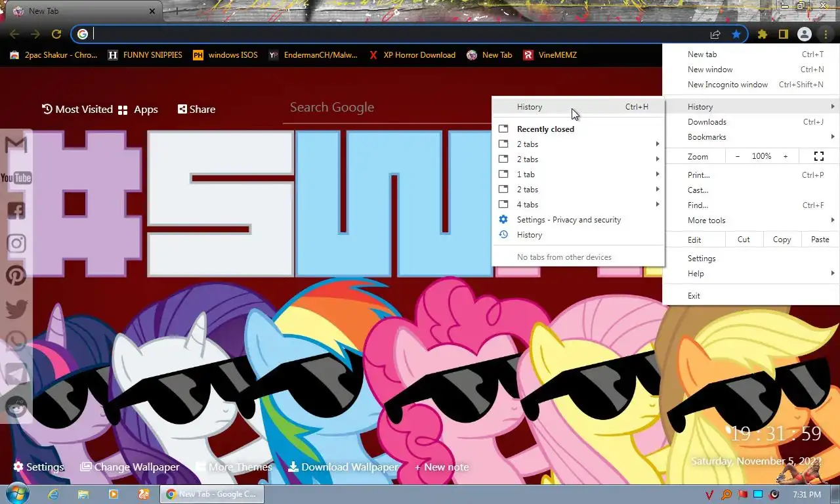
Task: Click the Chrome reload page icon
Action: coord(56,34)
